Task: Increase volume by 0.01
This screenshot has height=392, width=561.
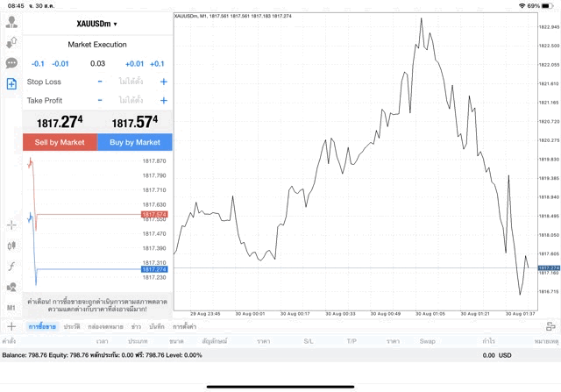Action: click(134, 63)
